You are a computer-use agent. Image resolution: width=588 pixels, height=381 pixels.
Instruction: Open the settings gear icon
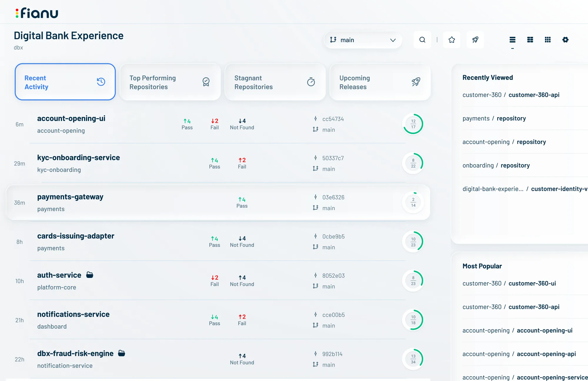565,40
